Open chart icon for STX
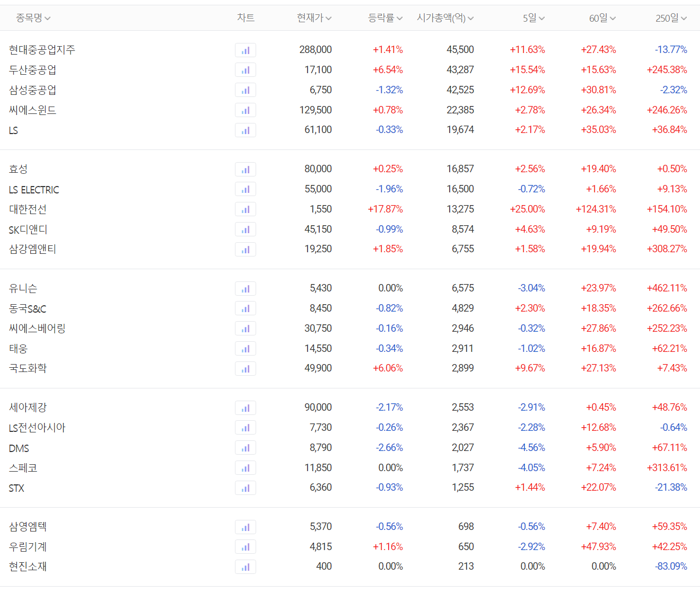 pos(246,488)
